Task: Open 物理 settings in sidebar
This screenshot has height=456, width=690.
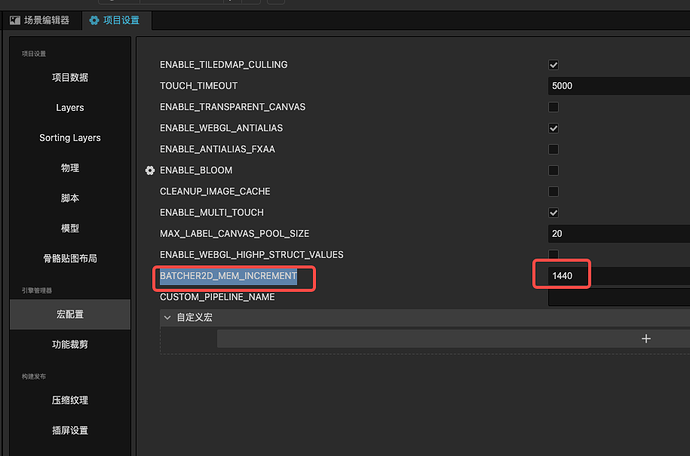Action: 70,168
